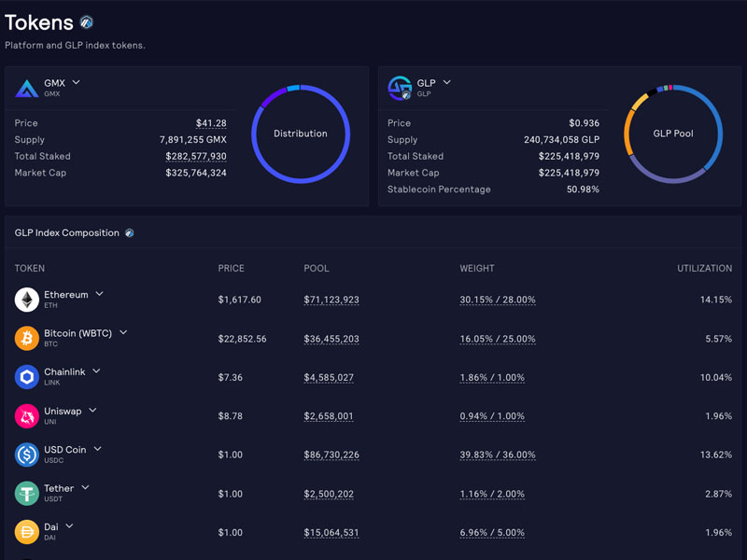Image resolution: width=747 pixels, height=560 pixels.
Task: Expand the Bitcoin (WBTC) row chevron
Action: [x=123, y=332]
